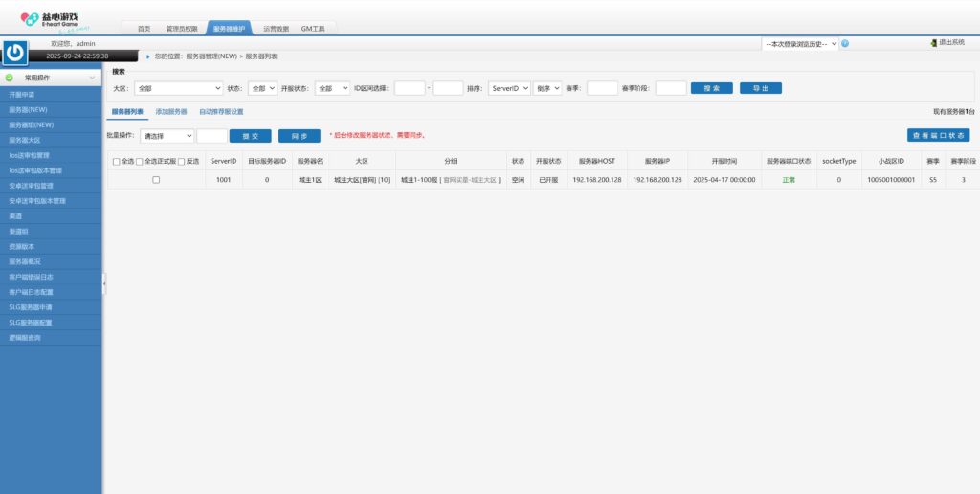
Task: Switch to the 运营数据 top tab
Action: click(x=276, y=29)
